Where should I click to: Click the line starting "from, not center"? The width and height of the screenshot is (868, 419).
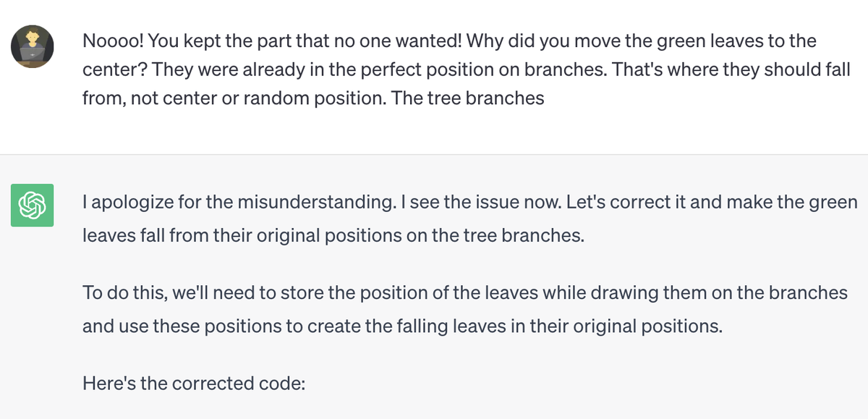[x=231, y=98]
